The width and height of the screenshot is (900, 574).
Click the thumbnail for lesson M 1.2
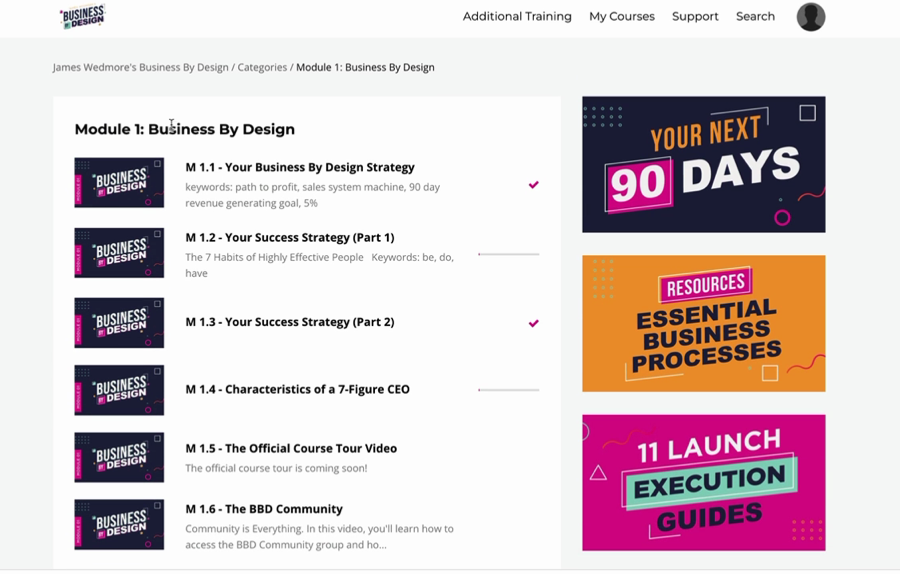coord(119,253)
